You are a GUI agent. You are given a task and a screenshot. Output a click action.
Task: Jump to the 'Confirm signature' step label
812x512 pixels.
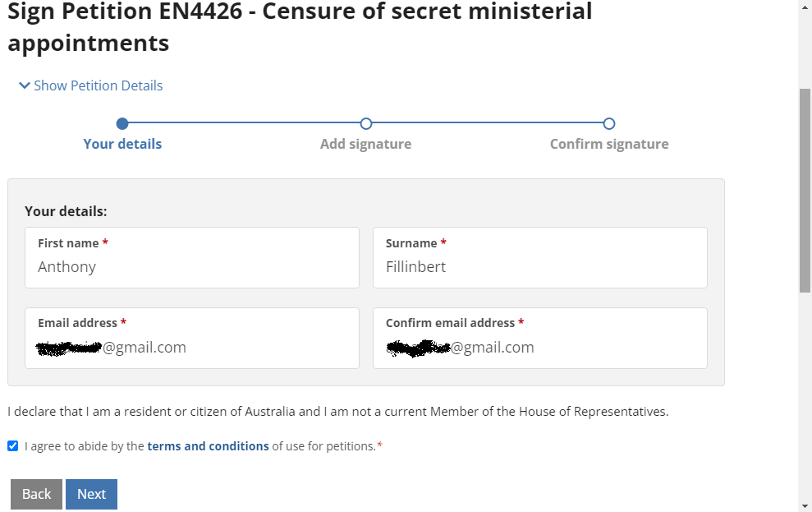609,144
